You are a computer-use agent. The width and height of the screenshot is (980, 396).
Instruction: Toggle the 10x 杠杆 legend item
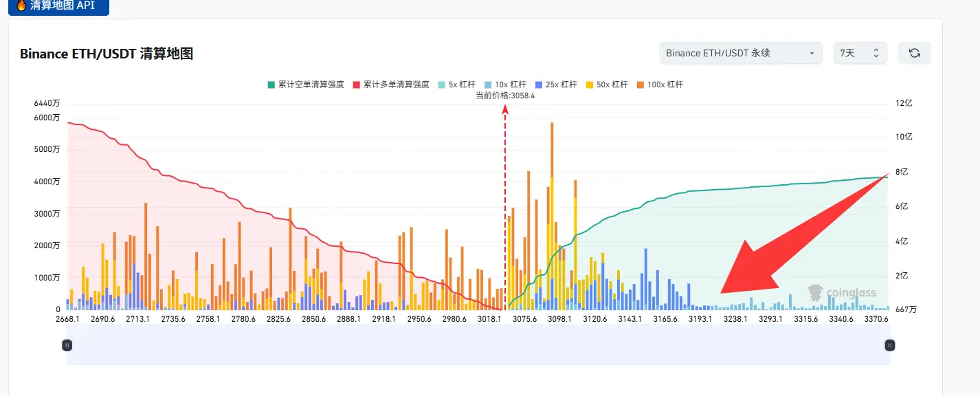pyautogui.click(x=506, y=85)
